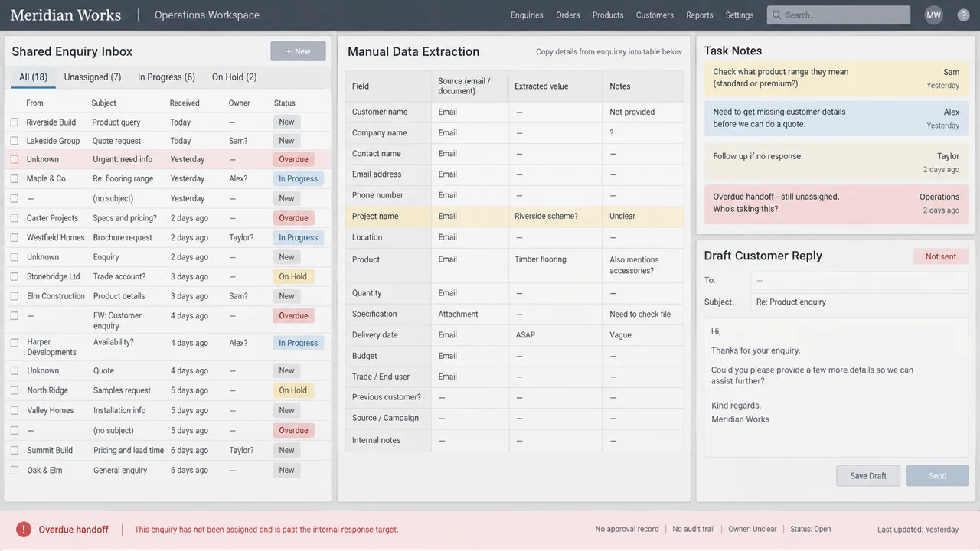980x551 pixels.
Task: Click the Not sent status badge
Action: point(941,257)
